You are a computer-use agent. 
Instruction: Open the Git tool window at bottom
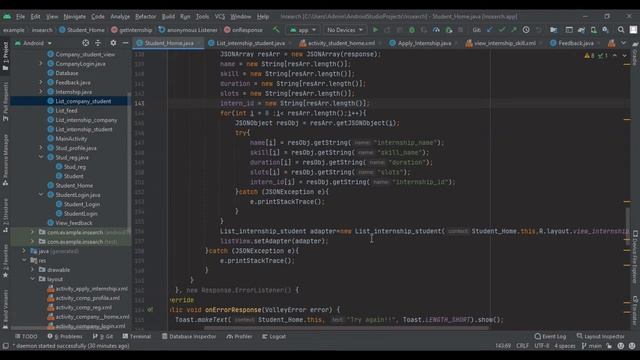click(x=103, y=336)
